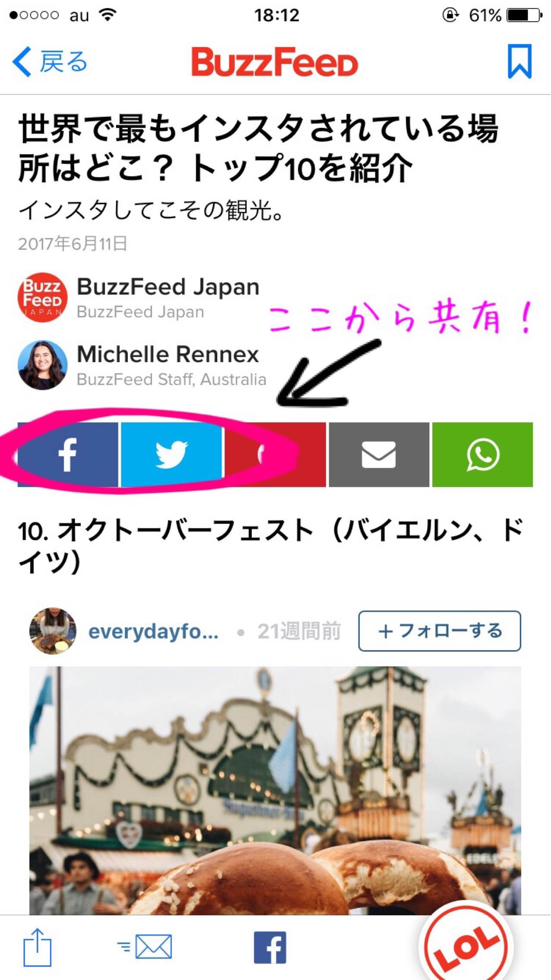Share article via green WhatsApp button
Viewport: 551px width, 980px height.
(482, 455)
